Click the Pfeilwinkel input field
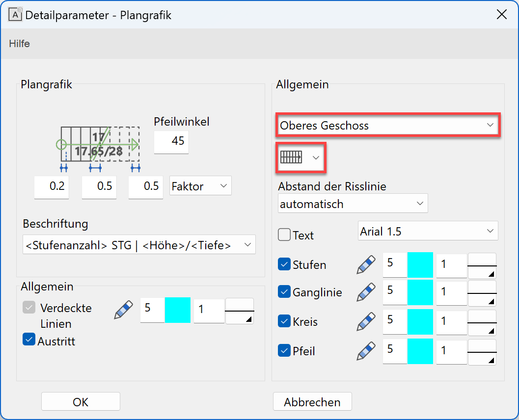519x420 pixels. tap(171, 141)
